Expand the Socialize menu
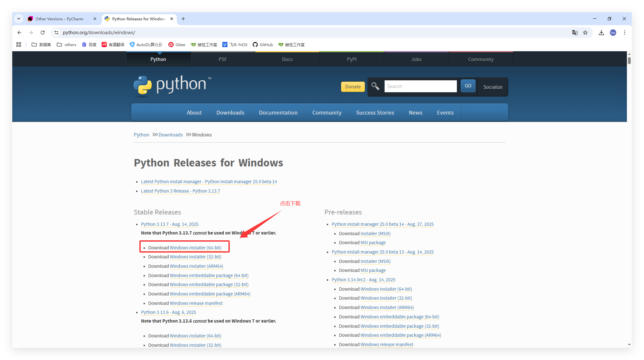The width and height of the screenshot is (644, 360). (x=493, y=87)
